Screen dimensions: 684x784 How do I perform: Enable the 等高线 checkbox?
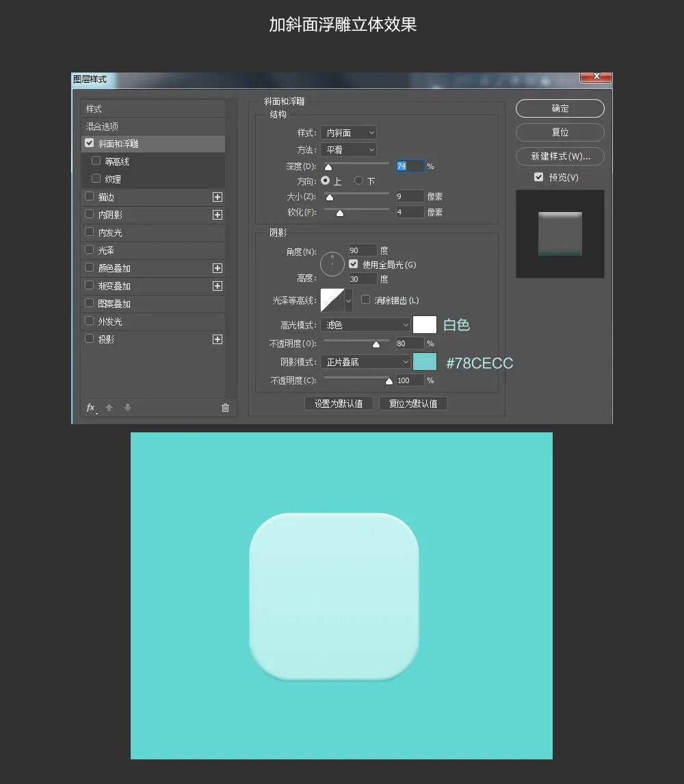click(x=96, y=161)
